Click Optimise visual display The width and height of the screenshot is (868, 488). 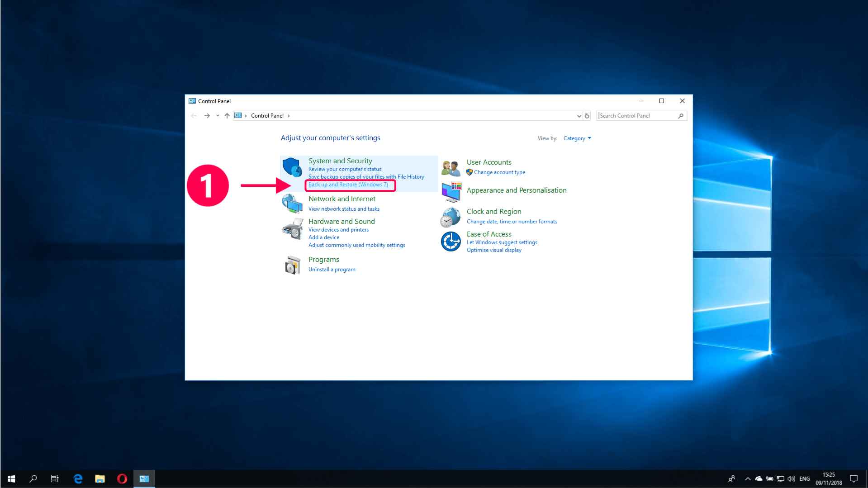point(494,250)
